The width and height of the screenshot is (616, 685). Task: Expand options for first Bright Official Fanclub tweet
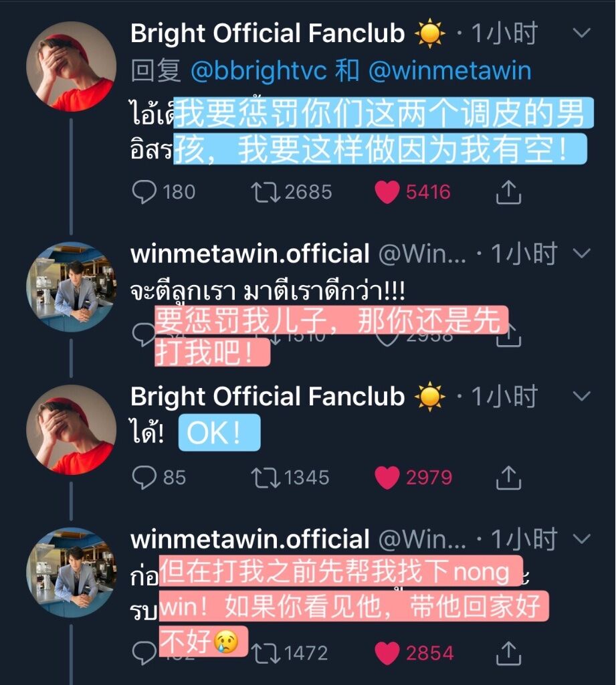coord(581,33)
